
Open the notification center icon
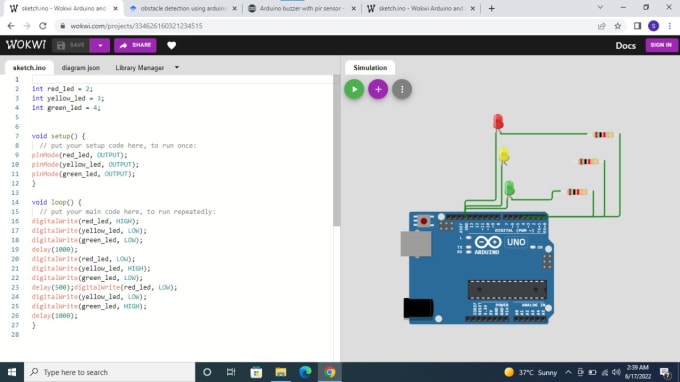coord(665,372)
